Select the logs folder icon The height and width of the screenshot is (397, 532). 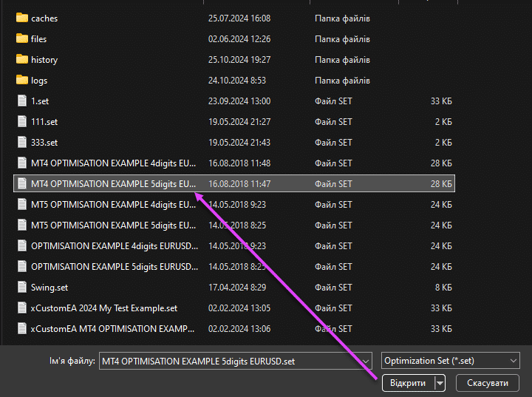pyautogui.click(x=21, y=80)
